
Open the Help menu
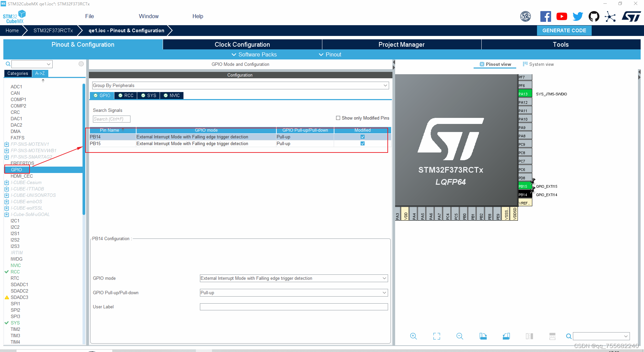click(x=198, y=16)
